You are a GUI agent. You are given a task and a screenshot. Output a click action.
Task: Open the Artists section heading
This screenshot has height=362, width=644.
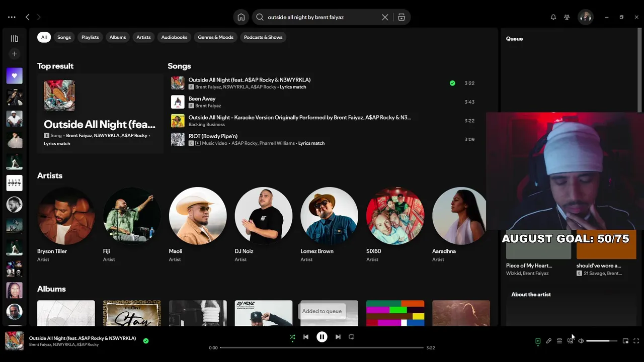pyautogui.click(x=50, y=175)
